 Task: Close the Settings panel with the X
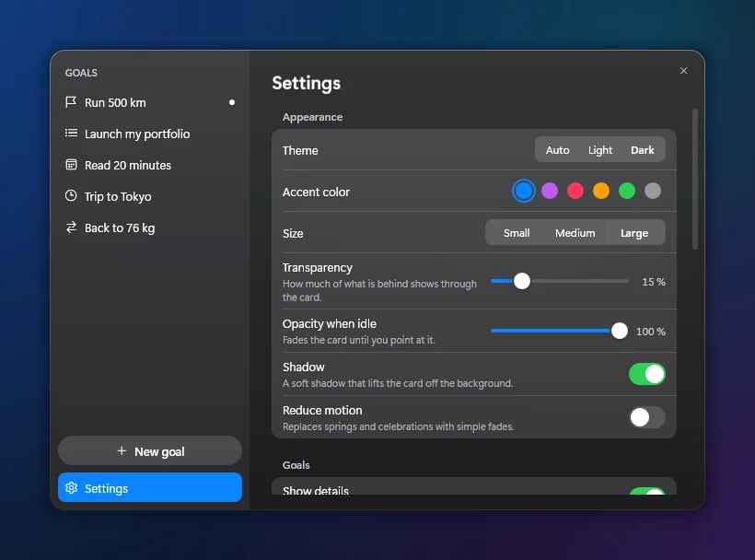[x=684, y=71]
